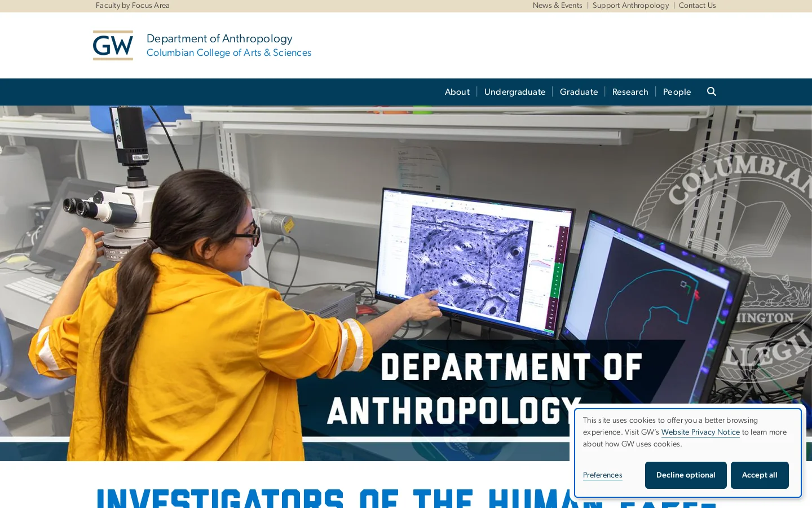Viewport: 812px width, 508px height.
Task: Open Contact Us link
Action: (697, 6)
